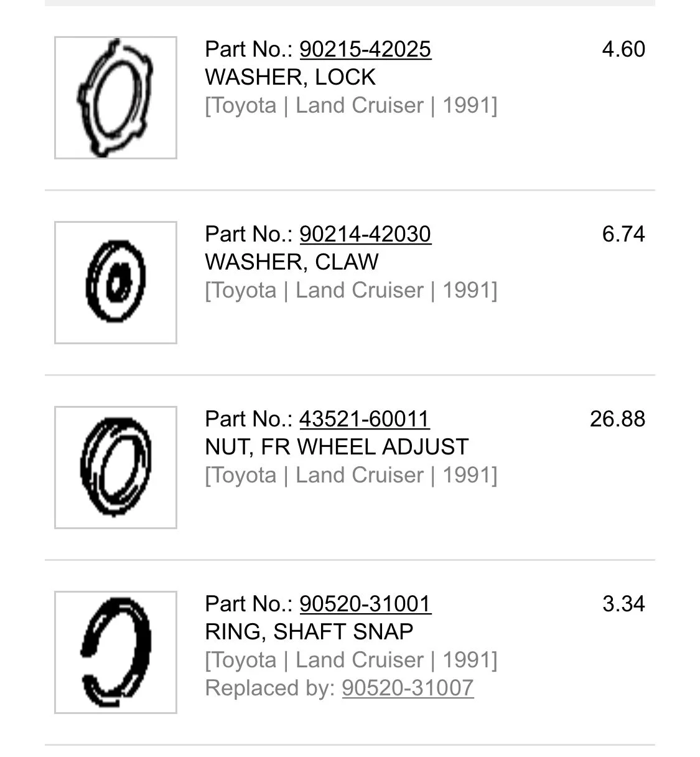Open the claw washer diagram thumbnail
700x757 pixels.
[x=116, y=283]
